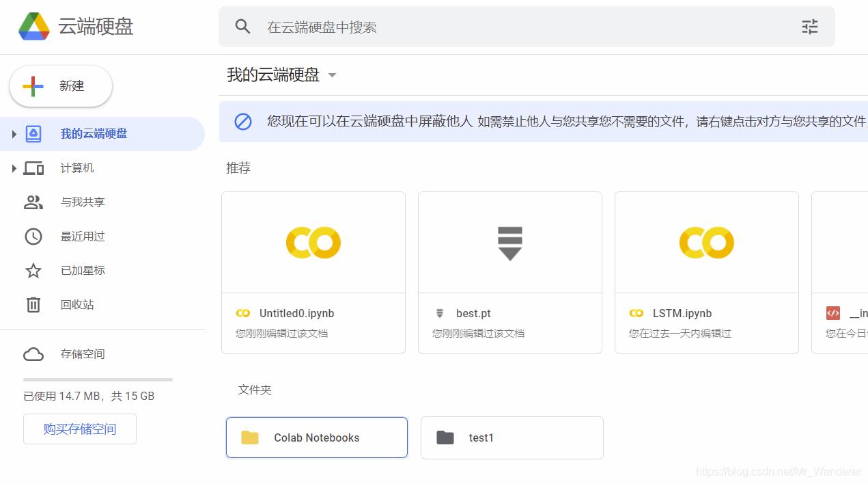Select the test1 folder

point(512,438)
